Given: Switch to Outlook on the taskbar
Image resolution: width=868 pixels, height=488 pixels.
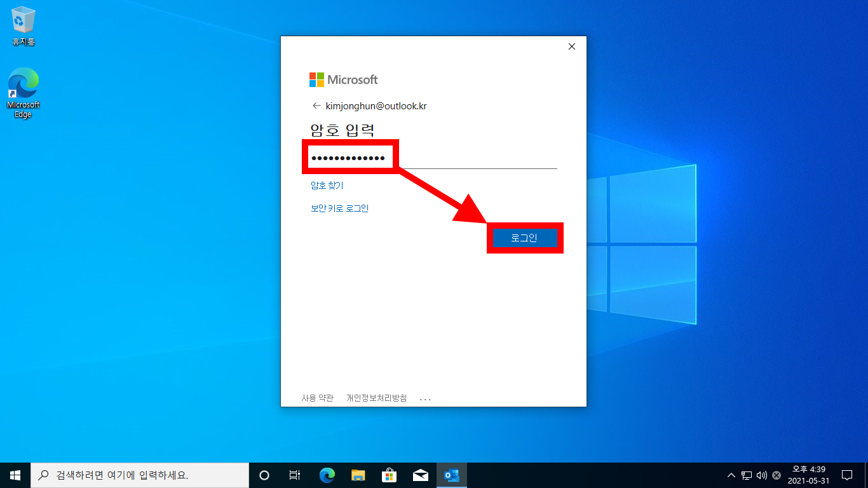Looking at the screenshot, I should tap(452, 475).
